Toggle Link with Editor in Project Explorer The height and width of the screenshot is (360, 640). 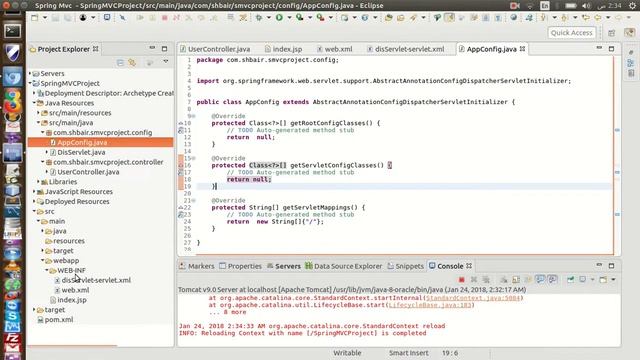132,62
